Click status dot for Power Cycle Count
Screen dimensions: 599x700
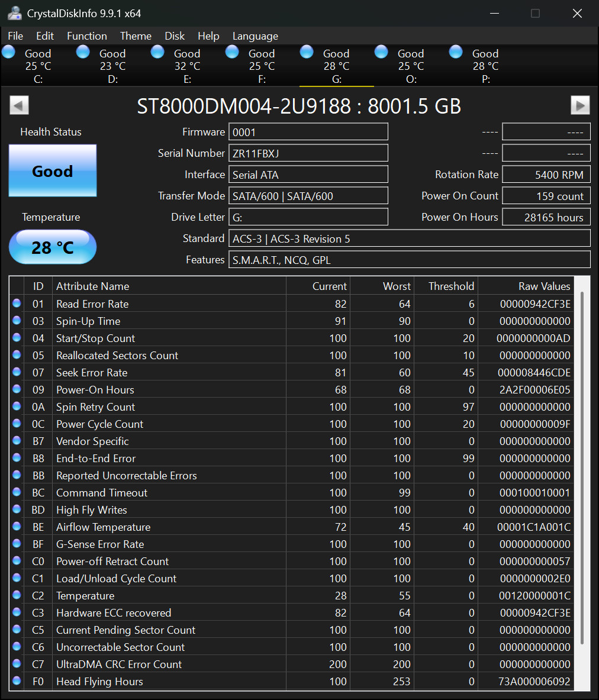(x=17, y=423)
